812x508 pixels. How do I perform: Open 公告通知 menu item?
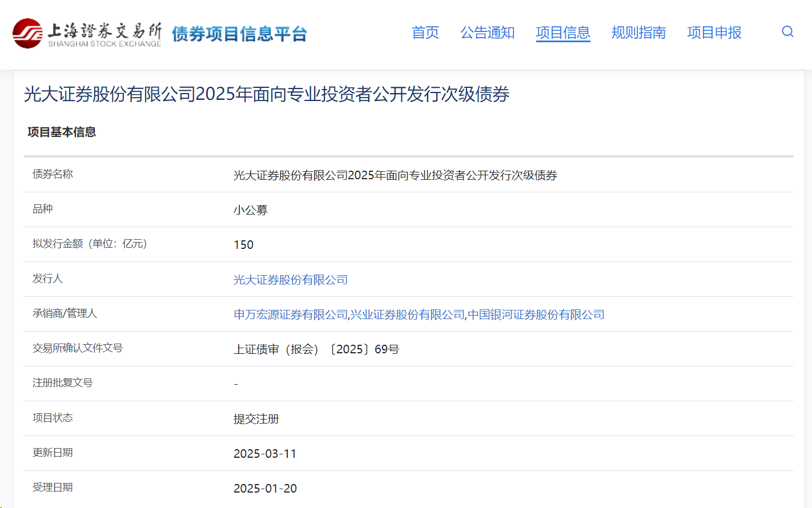point(488,33)
